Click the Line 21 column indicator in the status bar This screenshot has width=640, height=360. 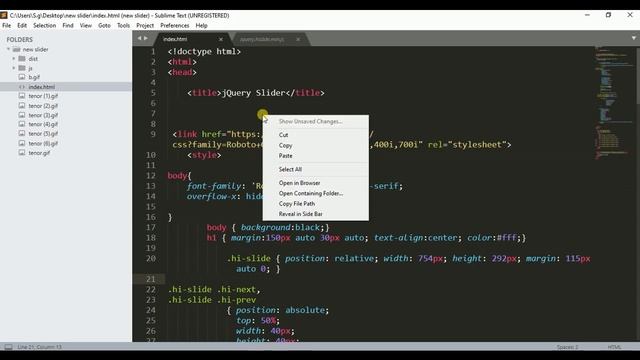[39, 347]
